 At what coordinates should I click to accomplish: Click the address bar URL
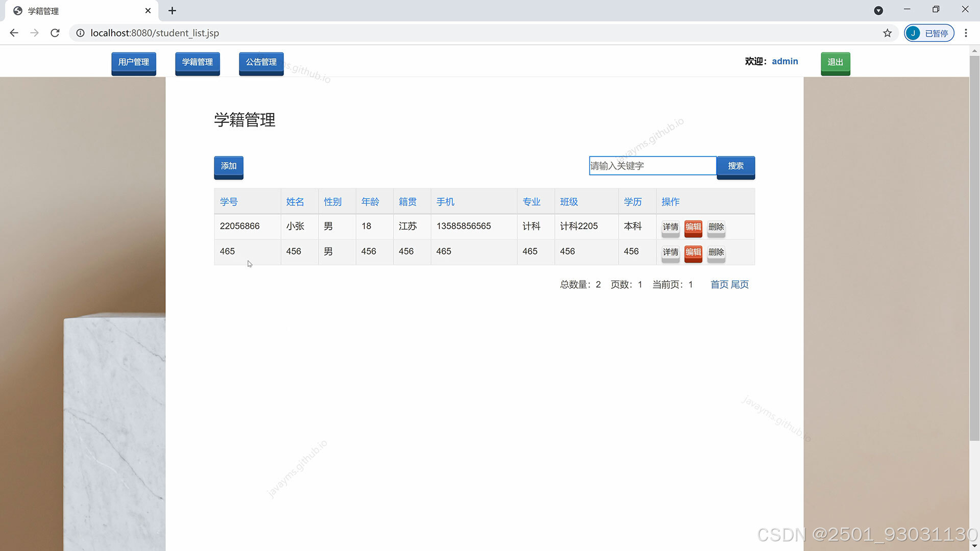coord(155,33)
